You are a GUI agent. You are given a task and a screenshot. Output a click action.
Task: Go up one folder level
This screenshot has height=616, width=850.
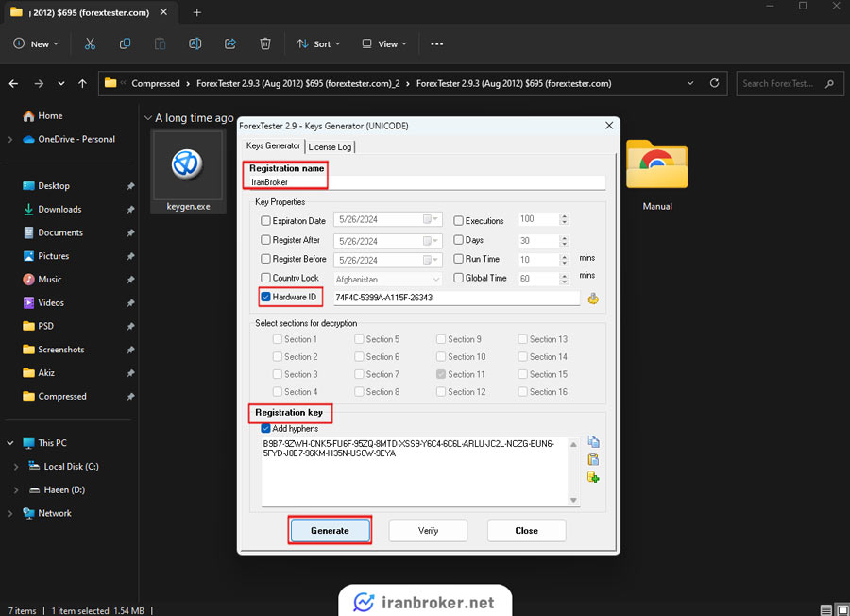coord(82,83)
